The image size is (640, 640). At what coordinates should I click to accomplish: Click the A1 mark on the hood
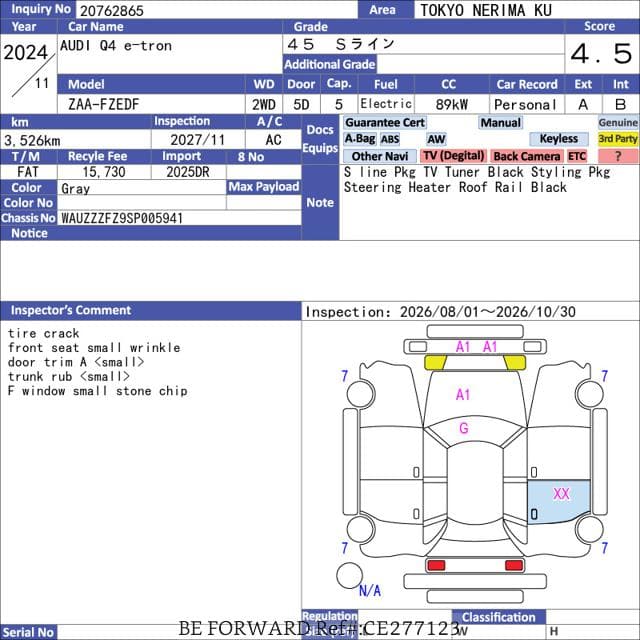point(462,394)
